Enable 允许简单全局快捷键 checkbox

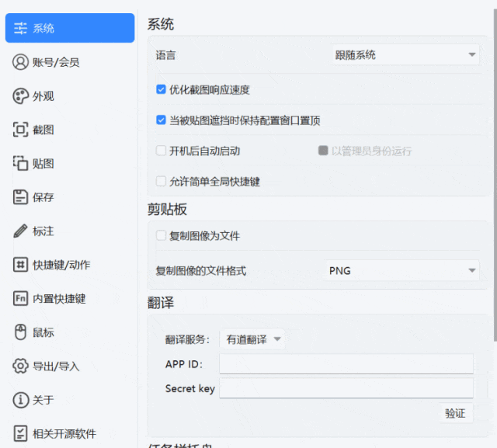pos(161,181)
